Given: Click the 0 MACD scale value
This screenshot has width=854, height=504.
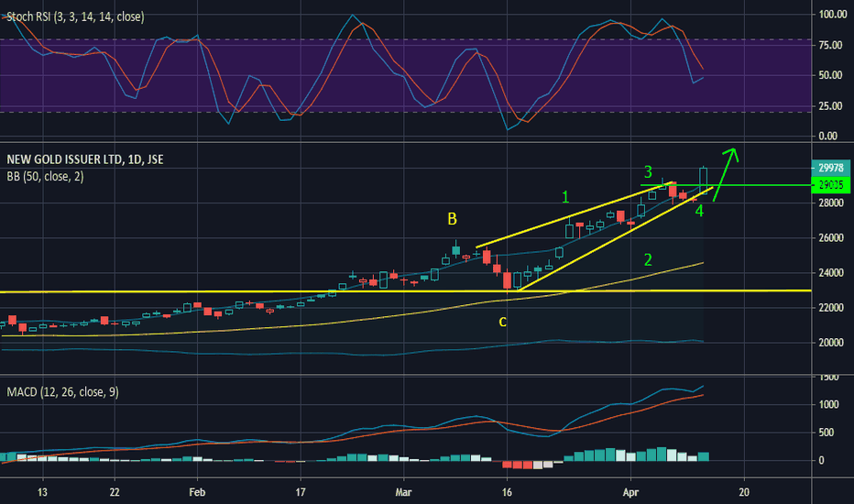Looking at the screenshot, I should [821, 460].
